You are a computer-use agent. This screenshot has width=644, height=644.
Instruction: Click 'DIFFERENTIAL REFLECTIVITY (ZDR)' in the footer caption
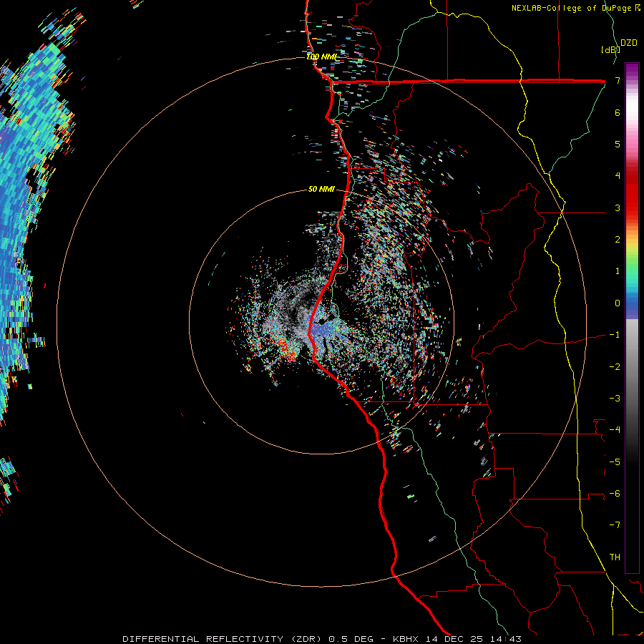coord(223,639)
